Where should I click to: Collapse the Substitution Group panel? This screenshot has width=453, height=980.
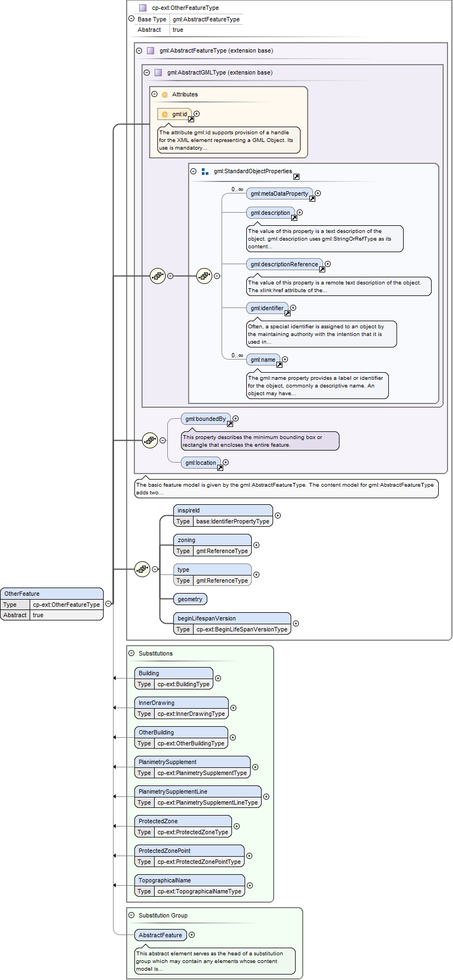(132, 915)
